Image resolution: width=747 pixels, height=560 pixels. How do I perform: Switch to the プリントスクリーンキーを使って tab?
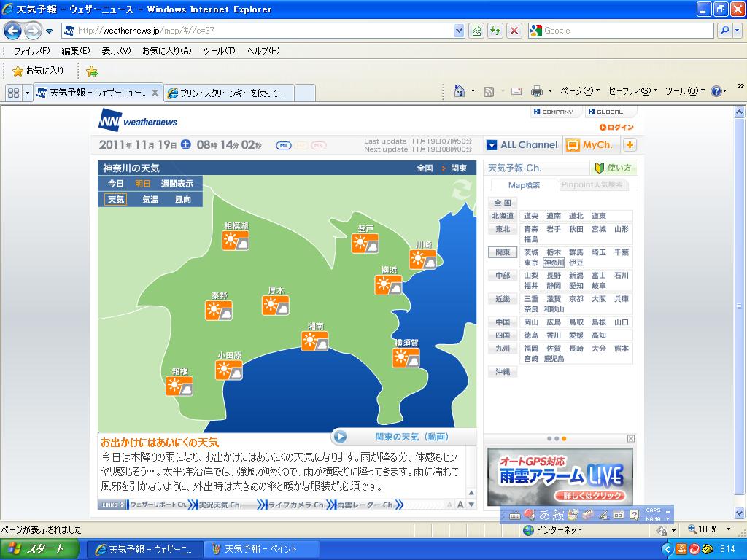click(228, 93)
